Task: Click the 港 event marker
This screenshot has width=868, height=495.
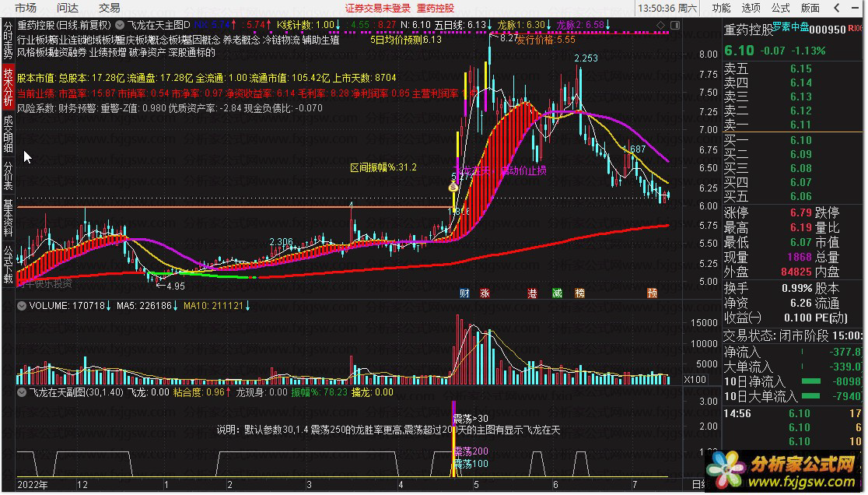Action: [x=532, y=293]
